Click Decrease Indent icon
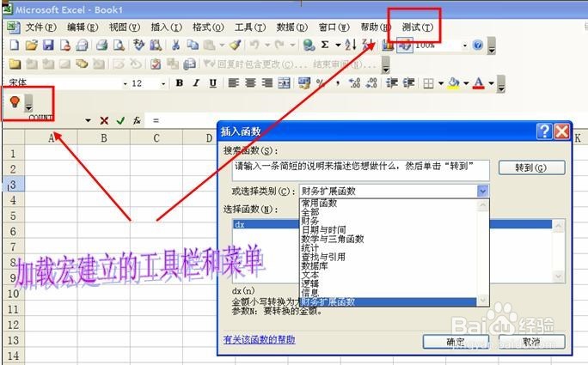This screenshot has width=588, height=365. tap(392, 82)
